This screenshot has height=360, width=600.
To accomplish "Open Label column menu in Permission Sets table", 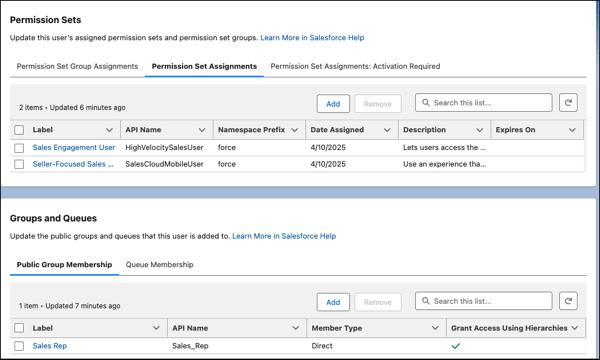I will point(109,130).
